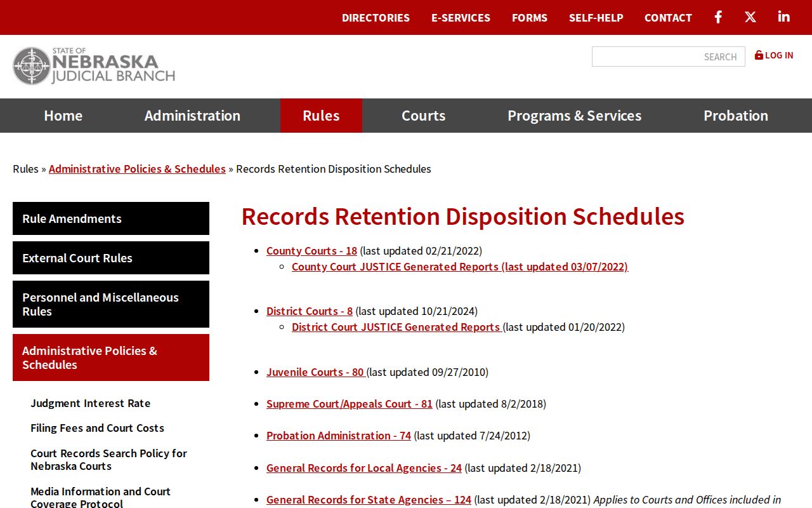Select Administrative Policies & Schedules red sidebar item
The width and height of the screenshot is (812, 508).
tap(111, 358)
